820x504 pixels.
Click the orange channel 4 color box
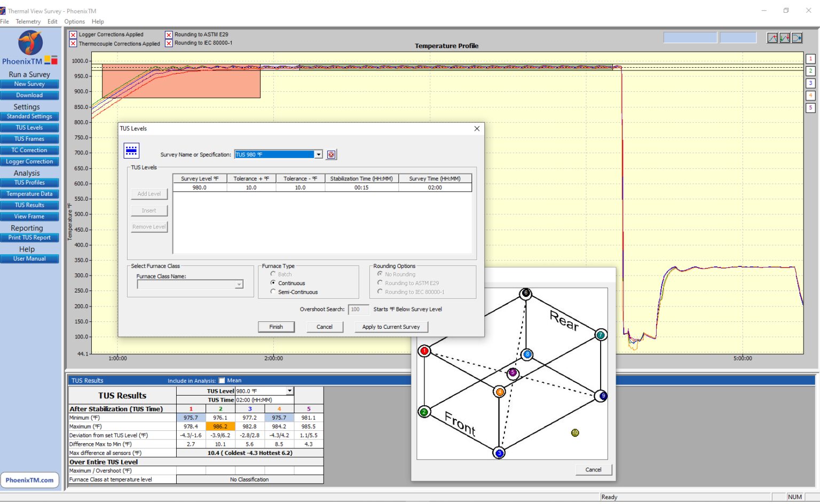point(810,96)
